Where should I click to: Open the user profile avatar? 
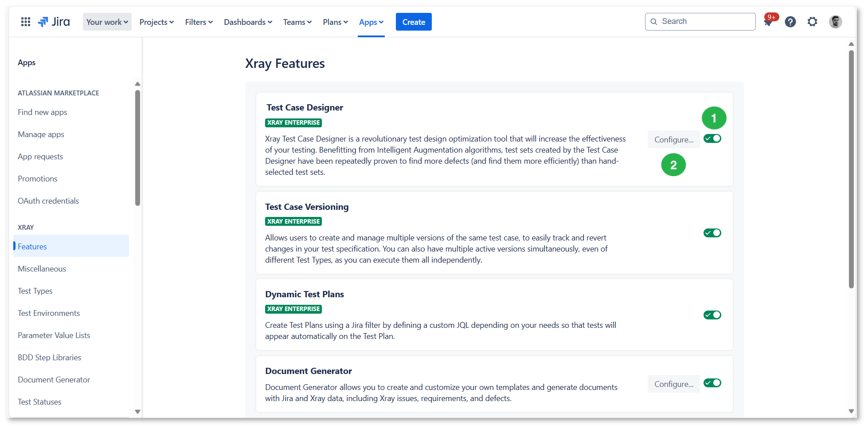tap(835, 22)
